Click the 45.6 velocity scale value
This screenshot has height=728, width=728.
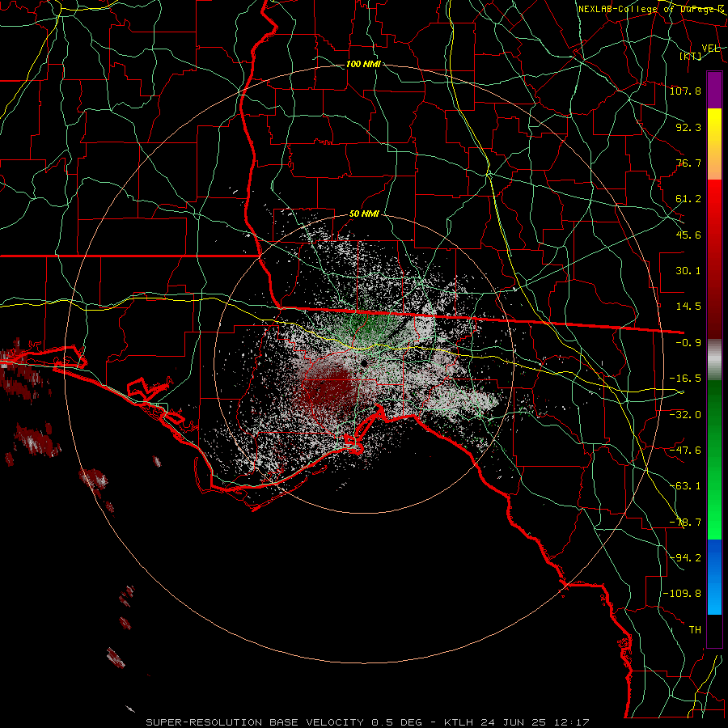[688, 235]
